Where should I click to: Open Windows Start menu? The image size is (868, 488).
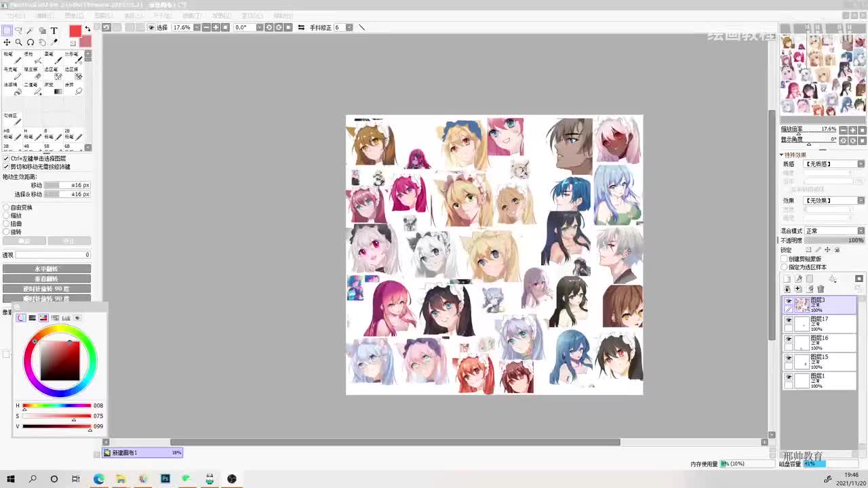(10, 479)
